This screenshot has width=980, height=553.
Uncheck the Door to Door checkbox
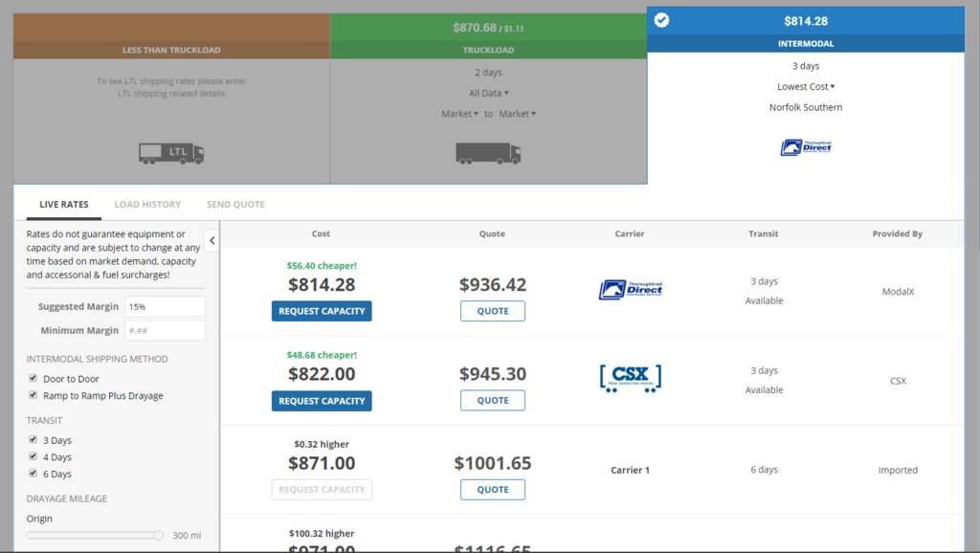pos(33,378)
